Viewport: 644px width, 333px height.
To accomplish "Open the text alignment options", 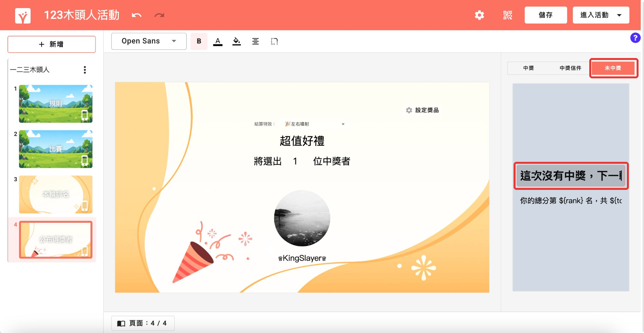I will pyautogui.click(x=255, y=41).
